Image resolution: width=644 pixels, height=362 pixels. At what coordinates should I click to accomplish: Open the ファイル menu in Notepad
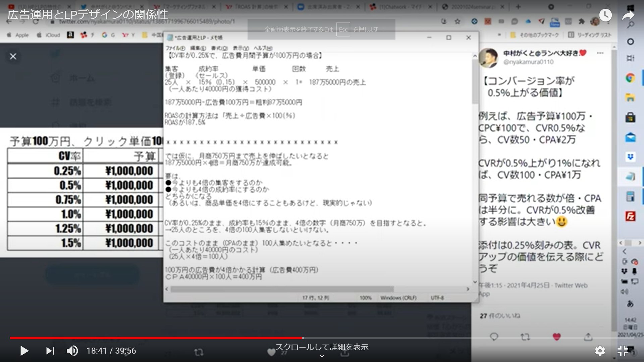click(x=175, y=48)
